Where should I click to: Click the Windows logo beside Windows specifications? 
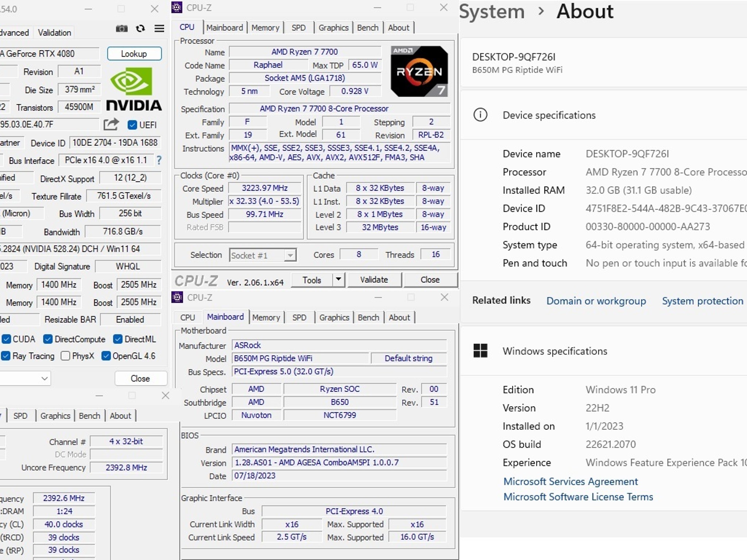pyautogui.click(x=480, y=351)
